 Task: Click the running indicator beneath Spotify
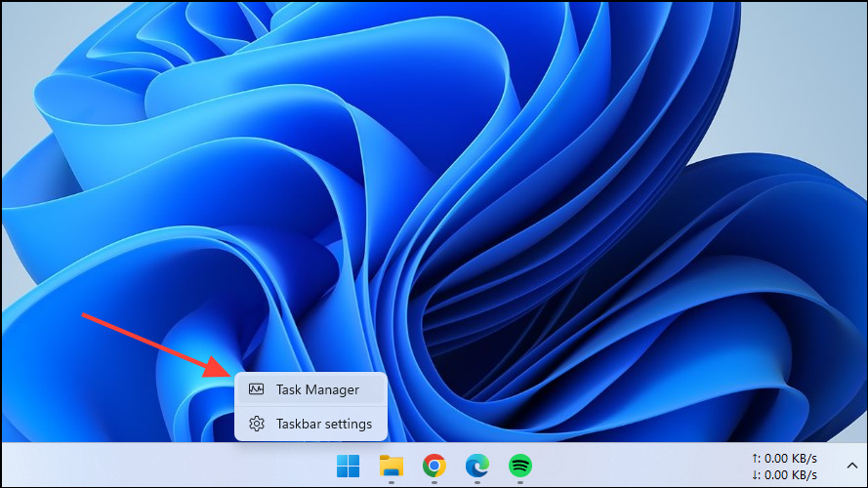pos(520,481)
